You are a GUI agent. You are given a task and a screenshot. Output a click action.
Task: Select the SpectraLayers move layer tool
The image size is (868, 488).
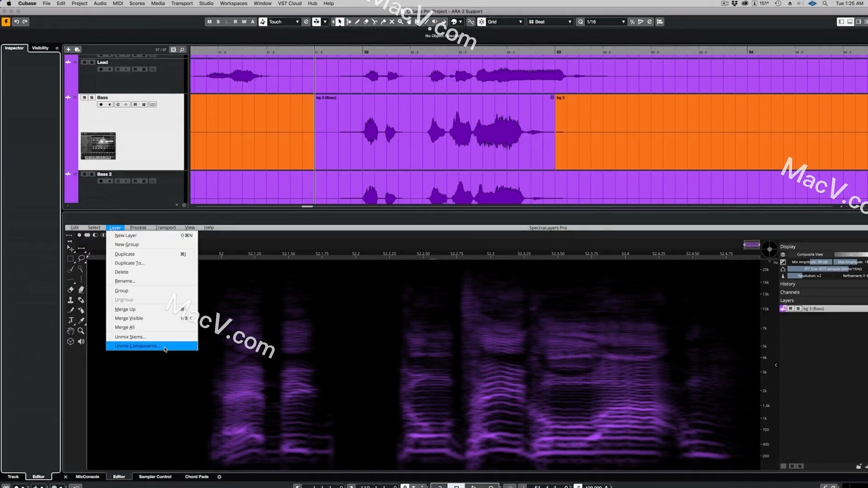[71, 249]
